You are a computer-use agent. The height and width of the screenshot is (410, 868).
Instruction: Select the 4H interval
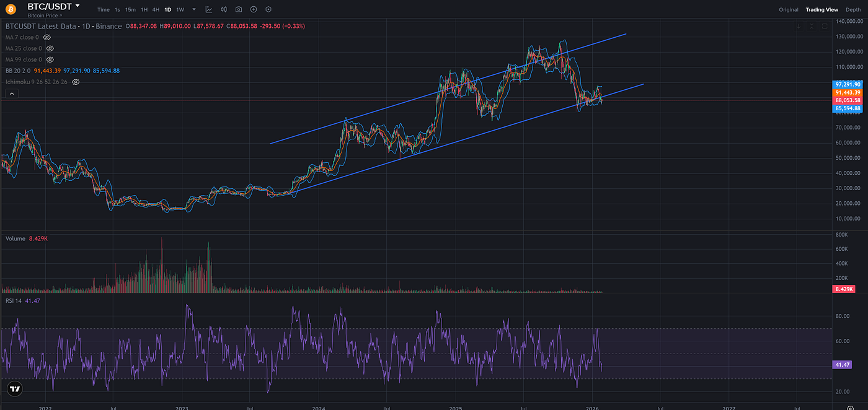(156, 9)
